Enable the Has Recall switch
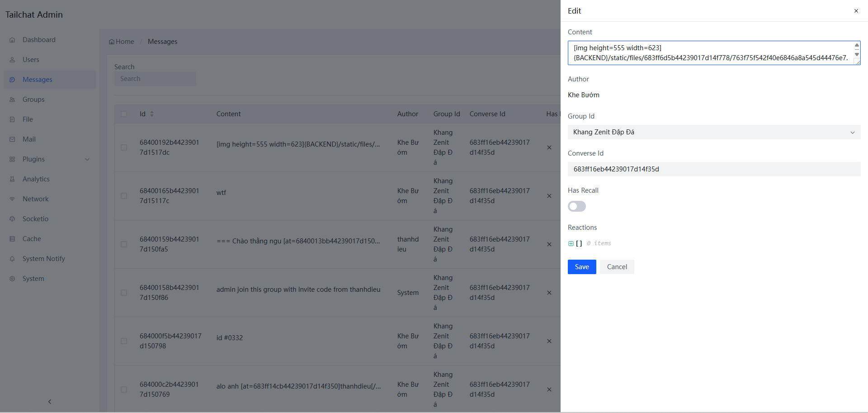 point(576,206)
